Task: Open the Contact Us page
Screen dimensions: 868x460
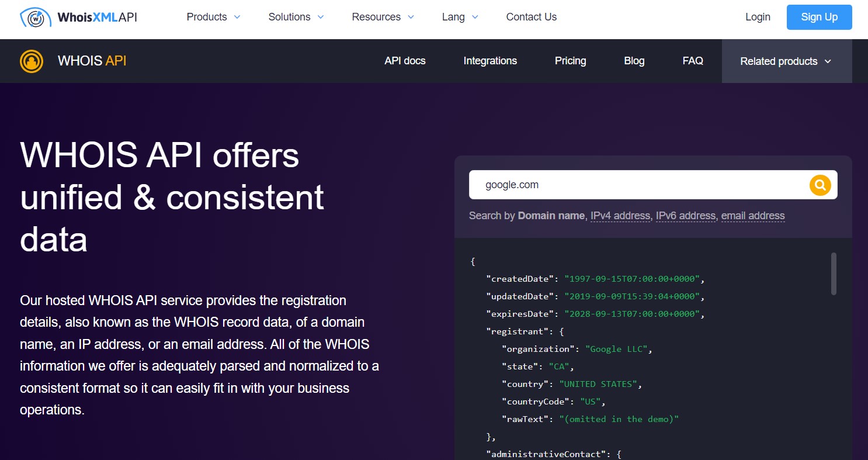Action: tap(532, 17)
